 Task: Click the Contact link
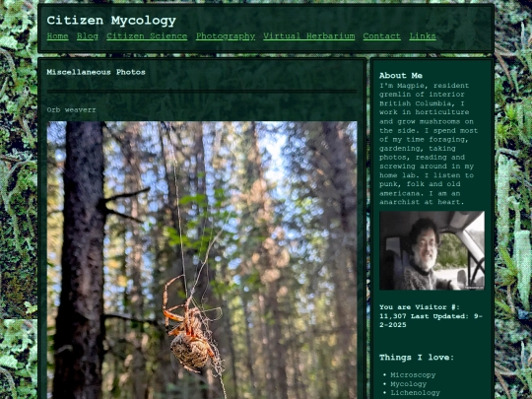point(381,36)
